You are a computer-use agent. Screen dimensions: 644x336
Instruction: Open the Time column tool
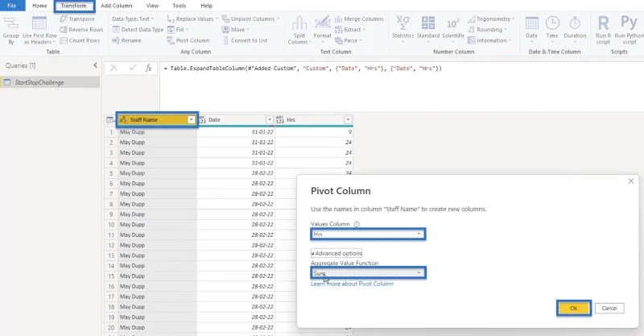[552, 31]
